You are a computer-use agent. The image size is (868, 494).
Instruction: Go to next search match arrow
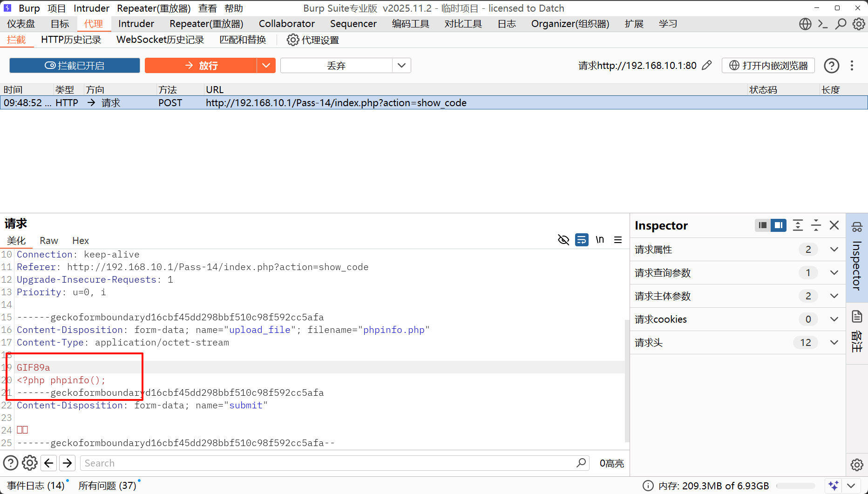point(68,463)
